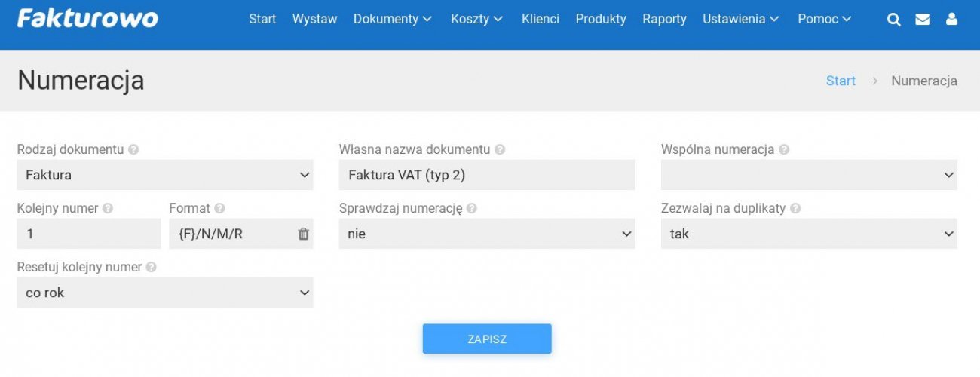Open the search magnifier icon
This screenshot has height=377, width=980.
pos(894,20)
